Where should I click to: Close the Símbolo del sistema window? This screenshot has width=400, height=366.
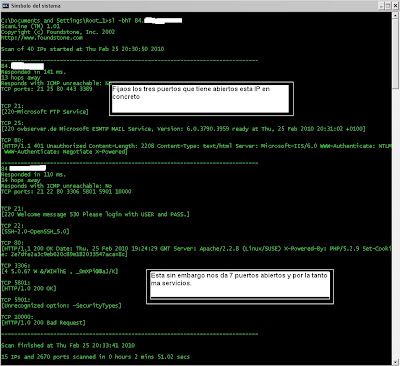pos(395,6)
